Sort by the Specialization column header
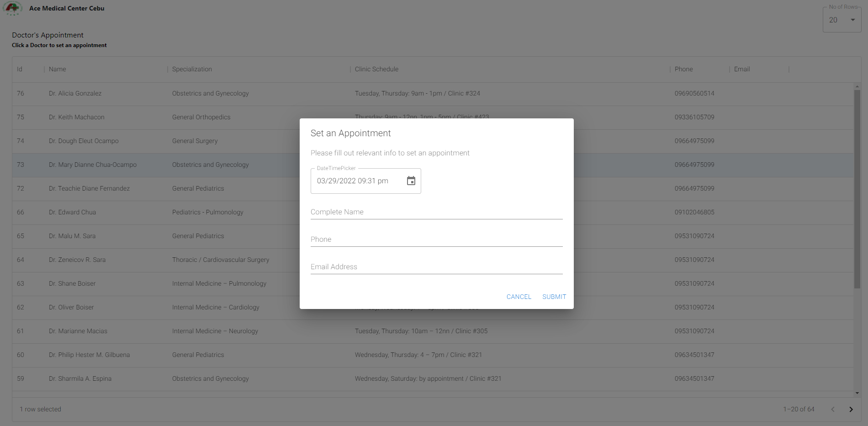868x426 pixels. 192,69
